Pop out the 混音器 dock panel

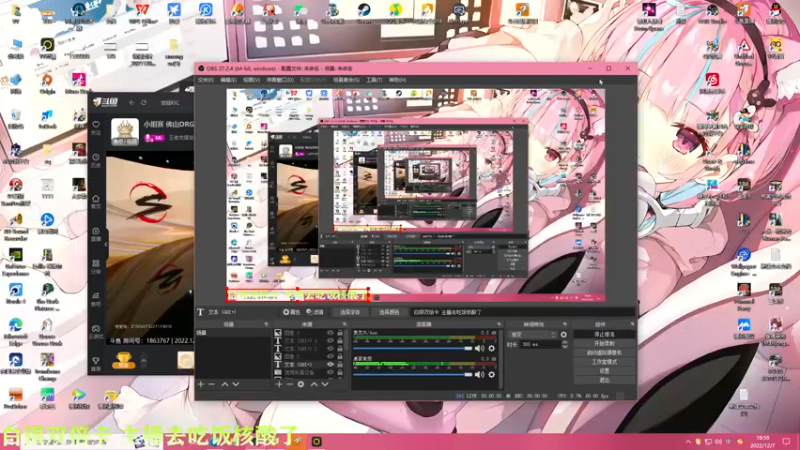point(499,324)
